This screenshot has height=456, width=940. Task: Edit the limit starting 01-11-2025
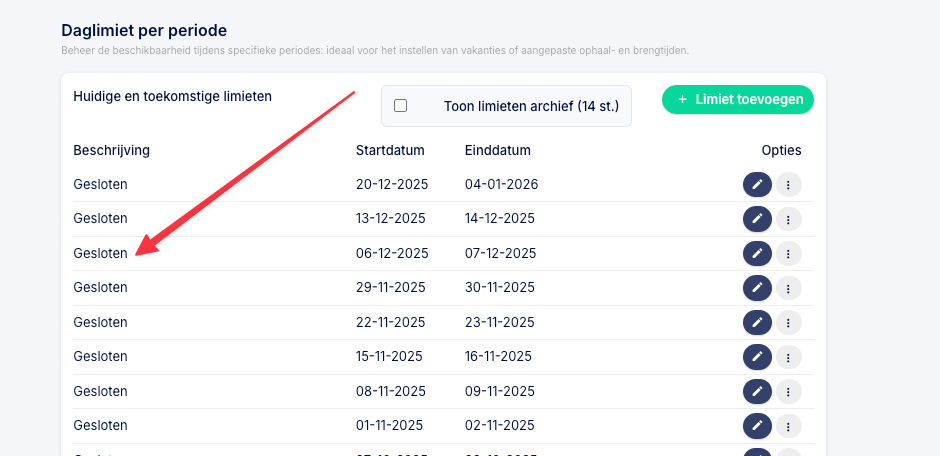pos(757,425)
